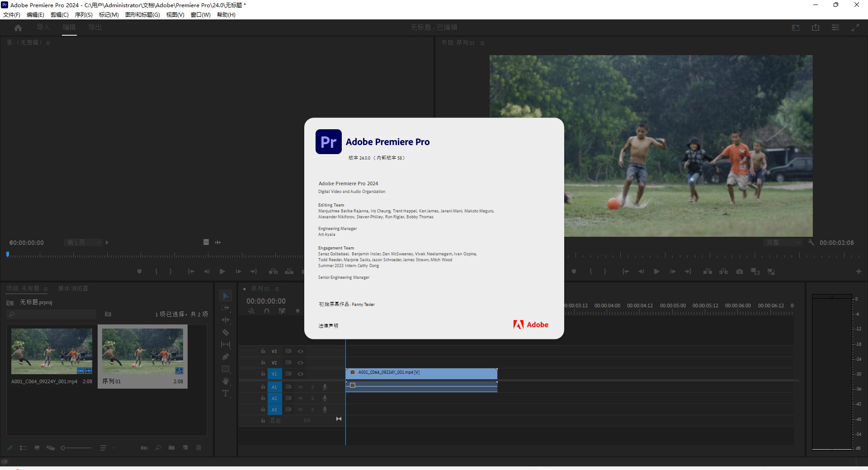Hide track V3 with its eye icon
This screenshot has width=868, height=470.
[x=300, y=351]
